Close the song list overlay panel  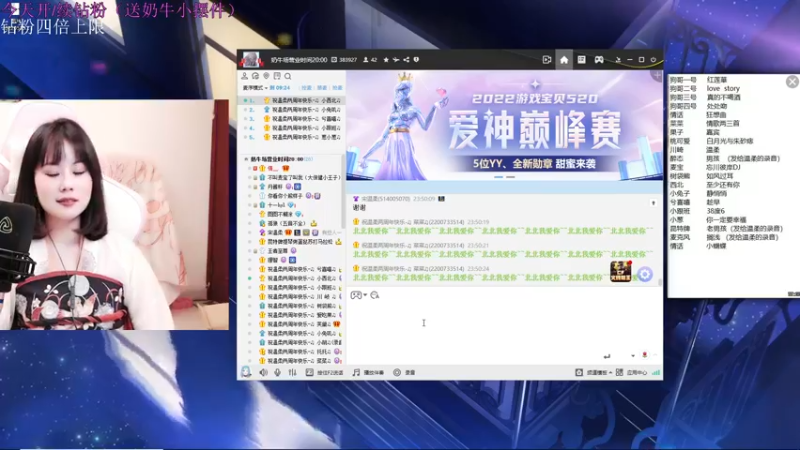792,82
